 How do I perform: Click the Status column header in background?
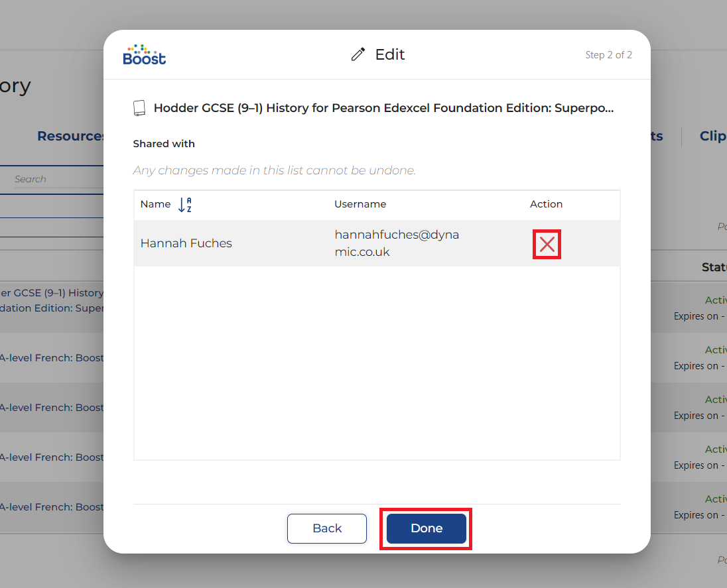pyautogui.click(x=714, y=267)
